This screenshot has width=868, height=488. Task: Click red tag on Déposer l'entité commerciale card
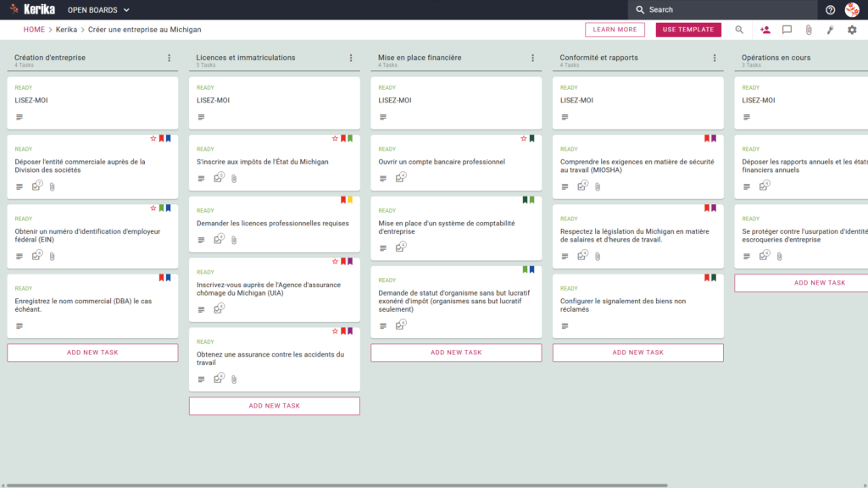[162, 138]
